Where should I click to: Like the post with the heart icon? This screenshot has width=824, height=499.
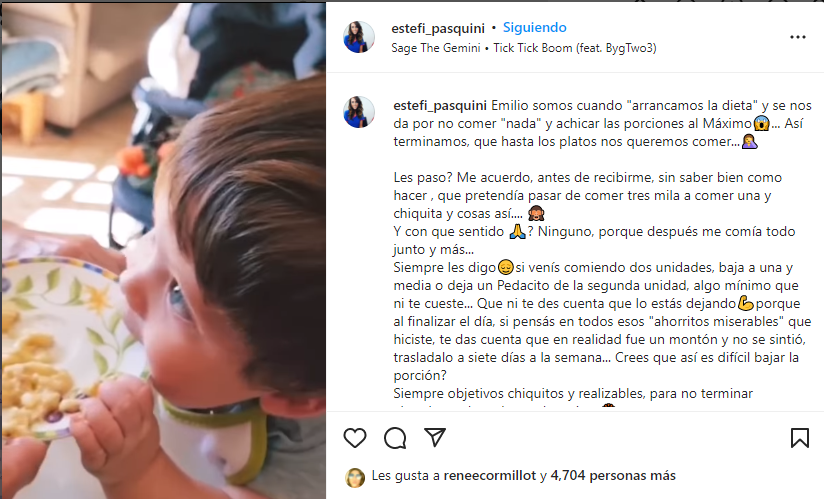355,438
